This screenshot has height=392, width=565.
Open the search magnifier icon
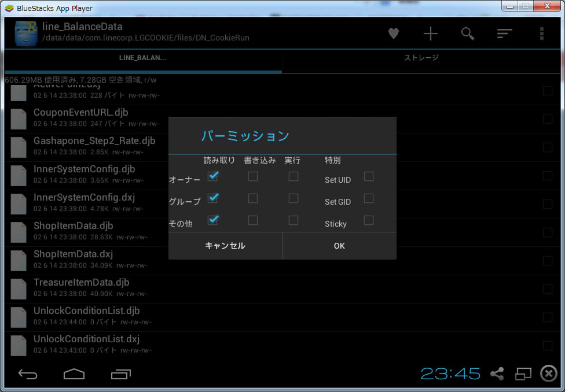(x=467, y=34)
